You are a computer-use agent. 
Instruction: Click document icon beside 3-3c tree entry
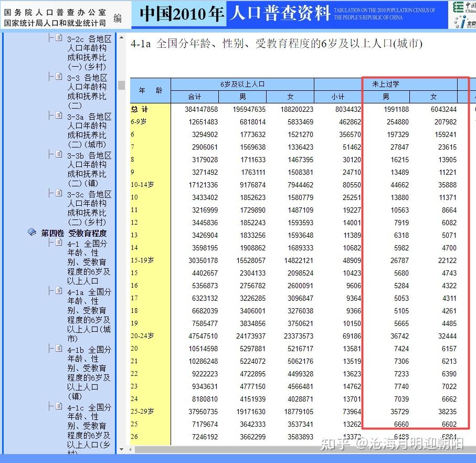click(59, 193)
